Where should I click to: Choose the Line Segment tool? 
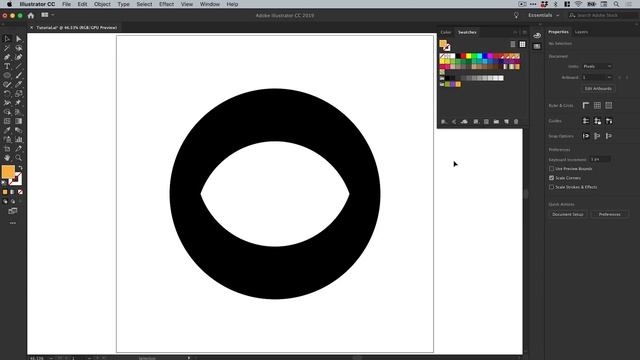click(18, 66)
